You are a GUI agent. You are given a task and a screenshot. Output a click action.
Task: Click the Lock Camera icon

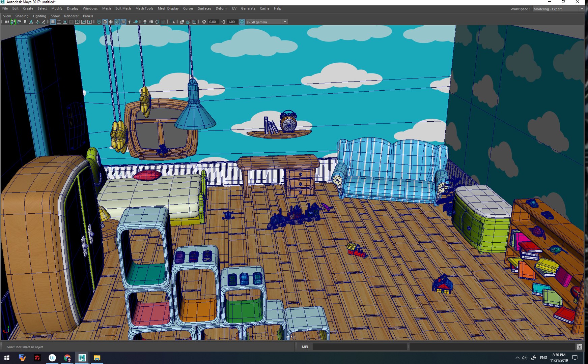point(13,22)
